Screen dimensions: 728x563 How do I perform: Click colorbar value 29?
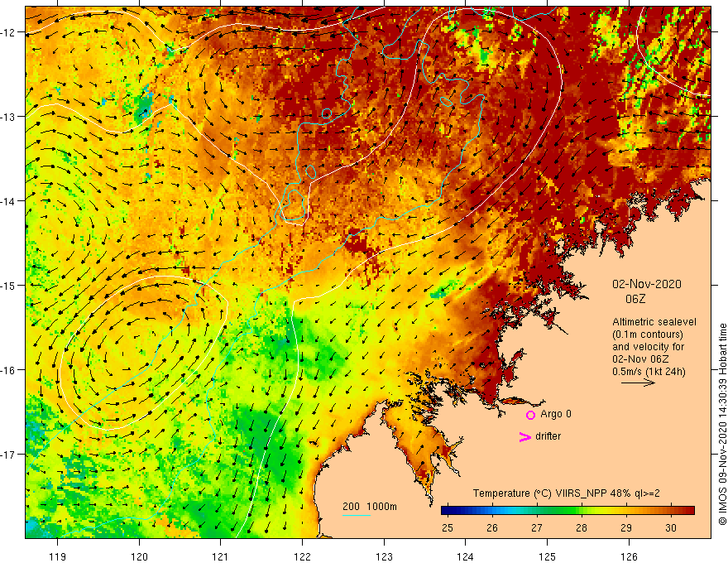pos(626,528)
